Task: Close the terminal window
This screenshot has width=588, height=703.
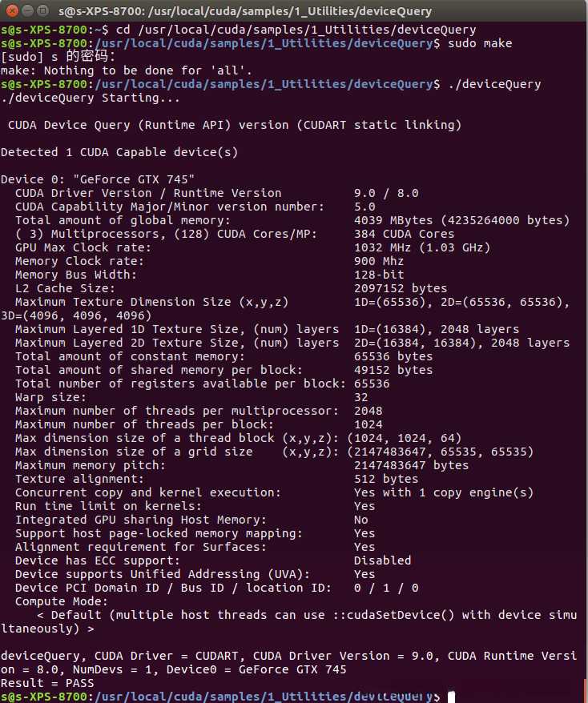Action: tap(10, 11)
